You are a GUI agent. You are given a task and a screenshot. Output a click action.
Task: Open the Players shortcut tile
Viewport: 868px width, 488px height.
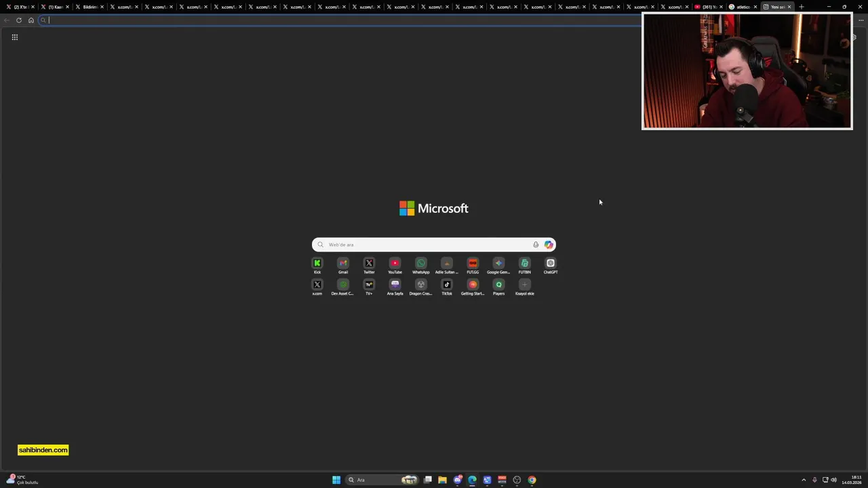[x=498, y=287]
